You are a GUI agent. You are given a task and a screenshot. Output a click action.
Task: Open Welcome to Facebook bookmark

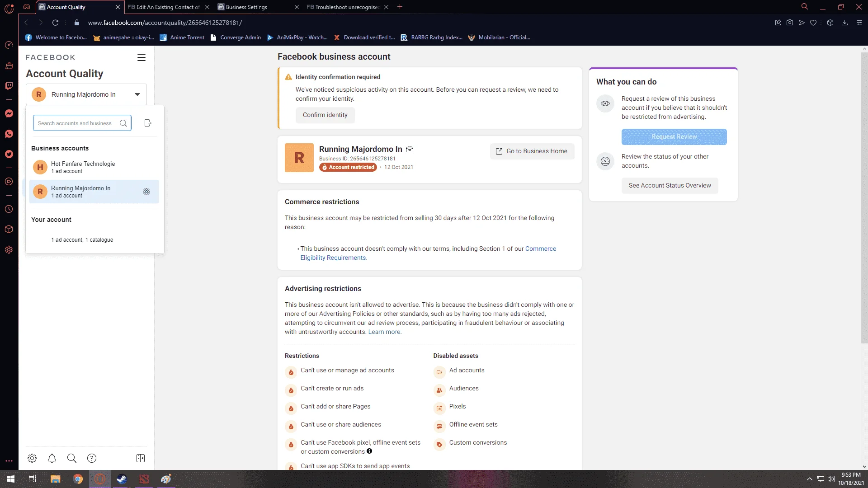(x=56, y=38)
